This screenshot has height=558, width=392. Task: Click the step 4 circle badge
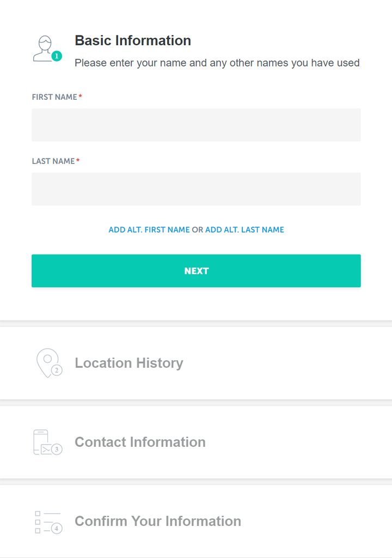pyautogui.click(x=57, y=528)
